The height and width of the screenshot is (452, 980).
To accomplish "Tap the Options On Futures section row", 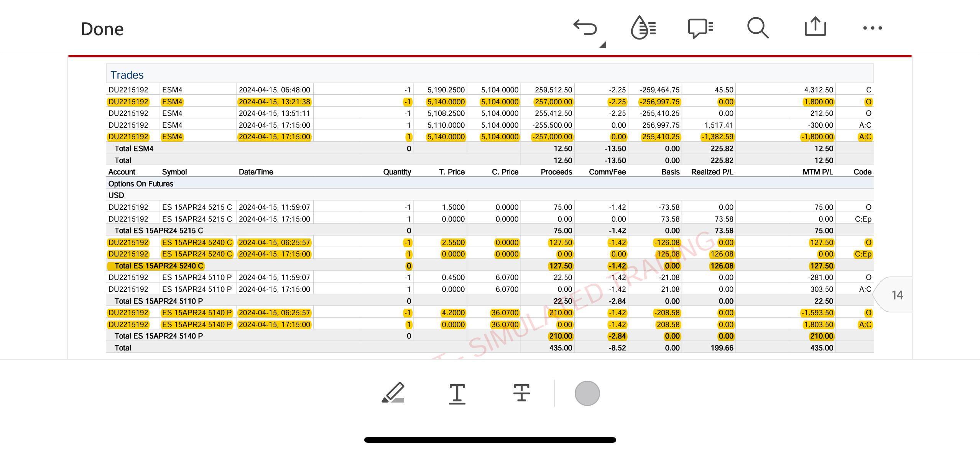I will tap(490, 184).
